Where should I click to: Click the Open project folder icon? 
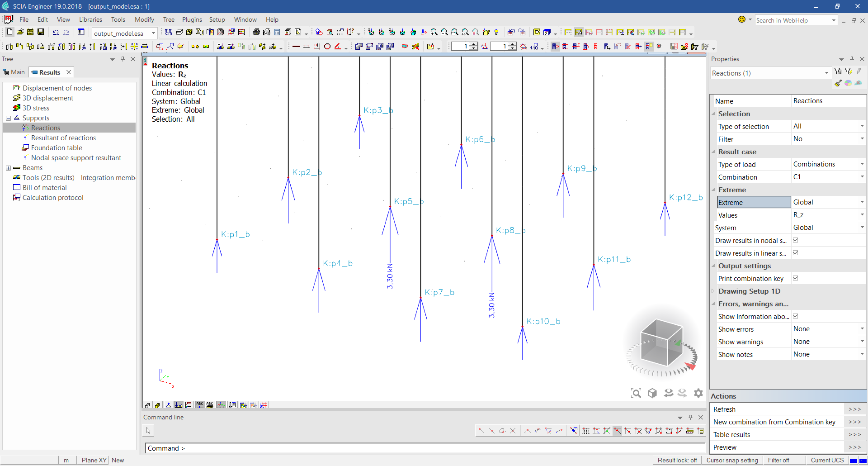(20, 32)
